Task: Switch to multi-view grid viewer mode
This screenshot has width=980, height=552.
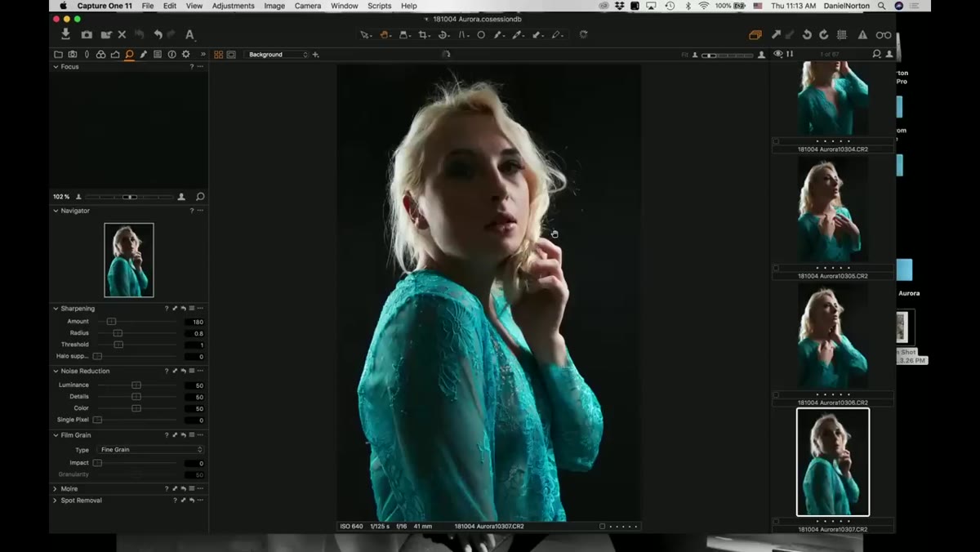Action: coord(218,54)
